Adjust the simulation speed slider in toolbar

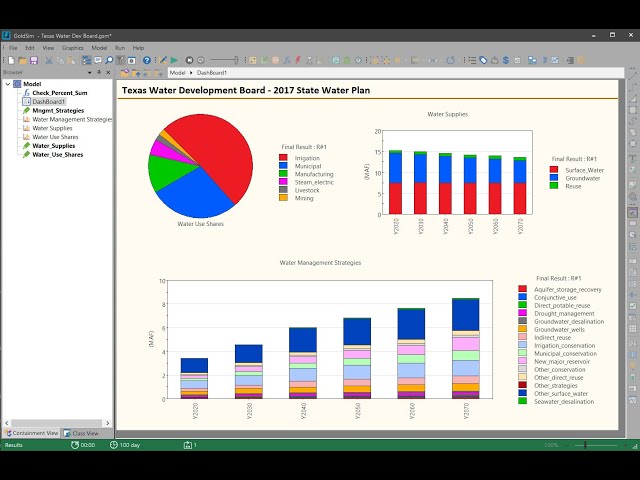click(x=224, y=60)
